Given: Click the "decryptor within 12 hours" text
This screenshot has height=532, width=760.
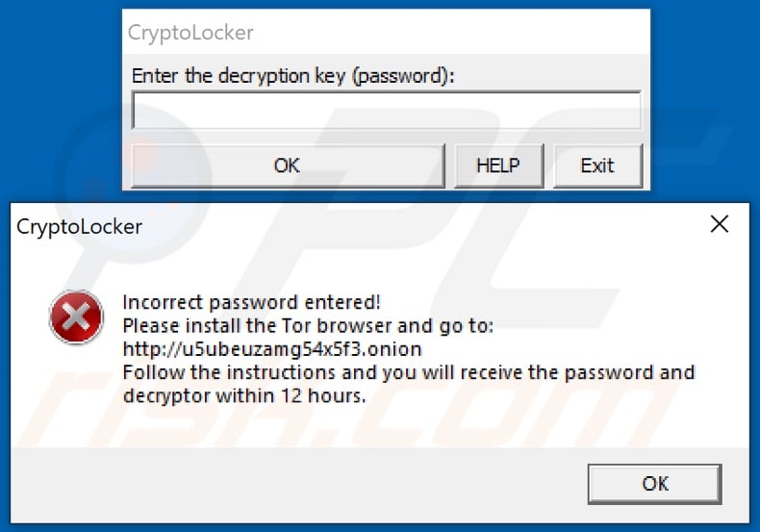Looking at the screenshot, I should coord(244,394).
